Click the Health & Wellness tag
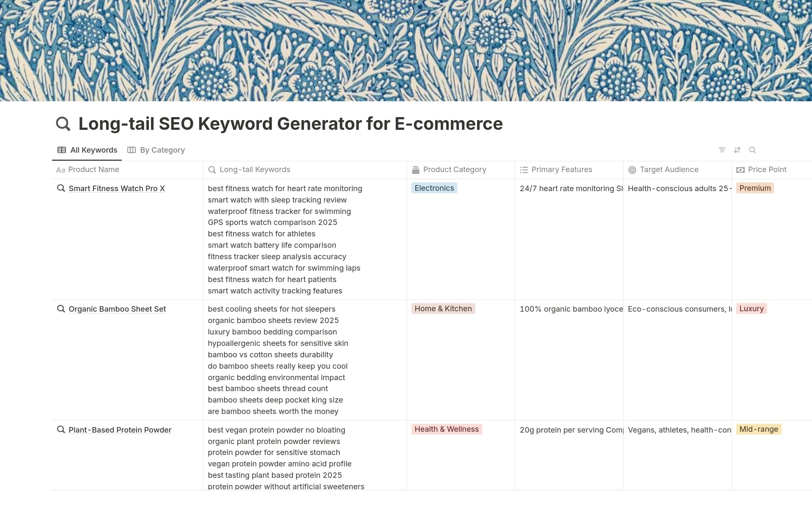812x507 pixels. coord(446,429)
